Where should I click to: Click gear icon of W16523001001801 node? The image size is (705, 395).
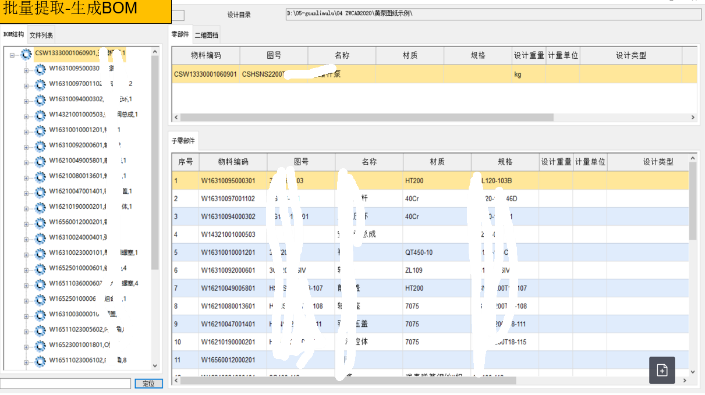40,346
